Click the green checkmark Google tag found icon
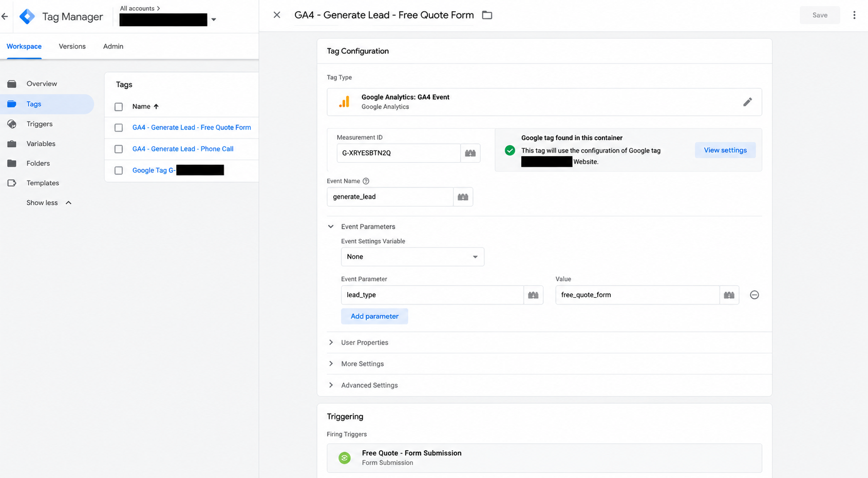This screenshot has width=868, height=478. 510,150
